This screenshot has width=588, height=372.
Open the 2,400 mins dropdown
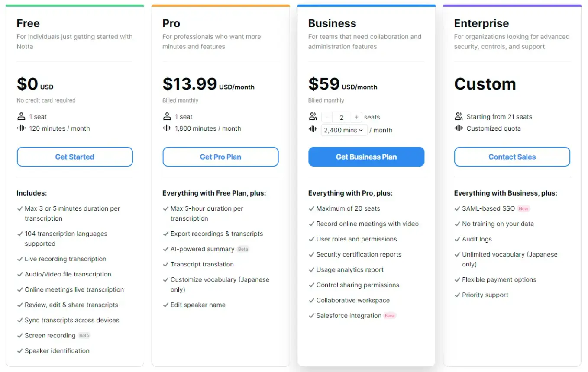[344, 130]
